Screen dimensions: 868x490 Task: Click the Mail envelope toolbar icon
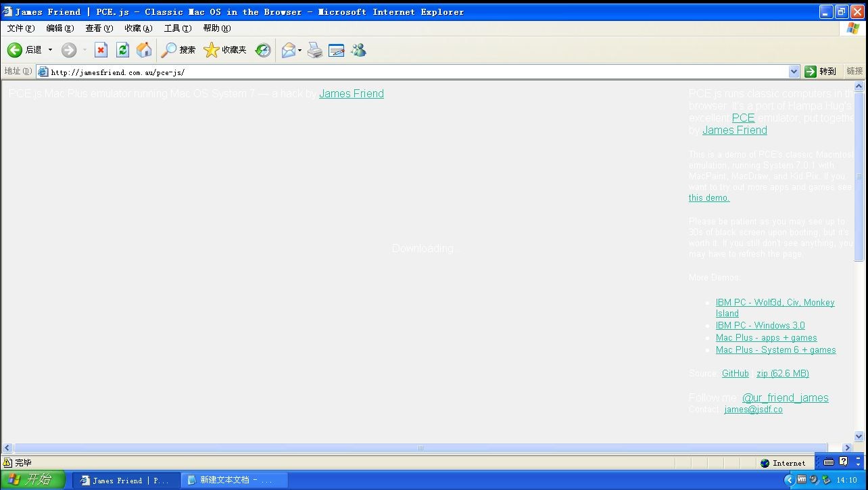point(289,50)
